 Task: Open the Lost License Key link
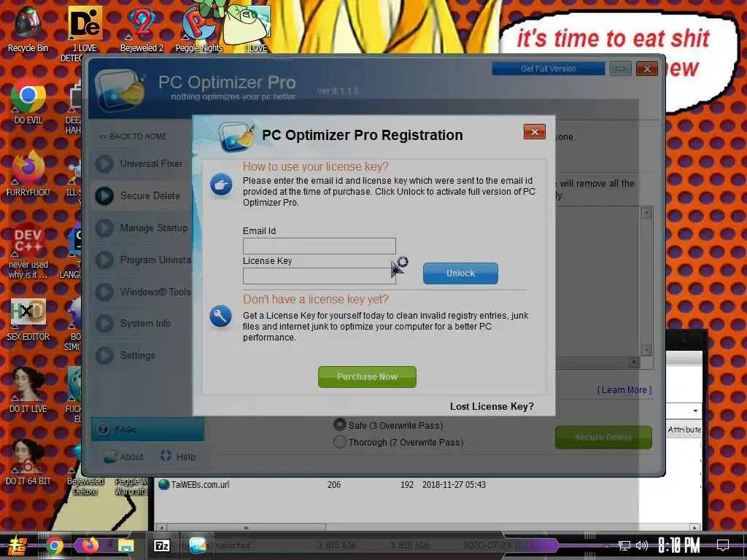[492, 406]
